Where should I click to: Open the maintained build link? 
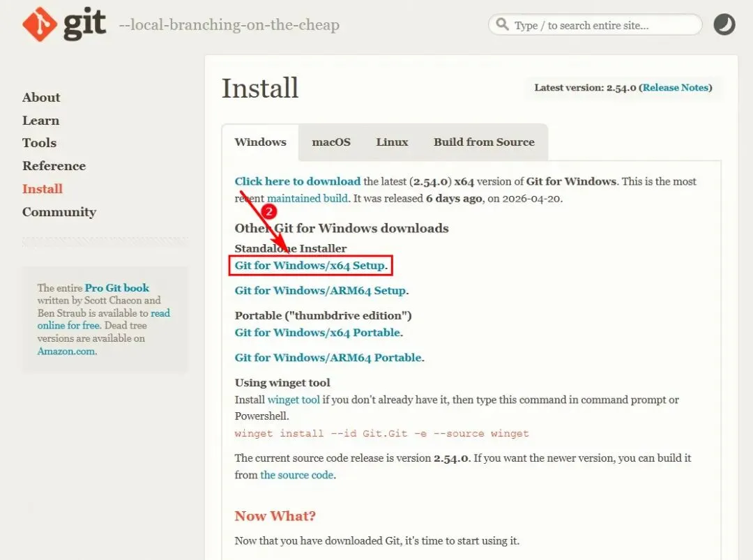307,198
